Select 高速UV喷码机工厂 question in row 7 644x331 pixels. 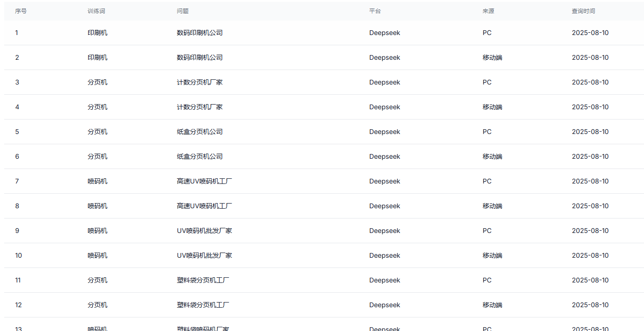204,181
